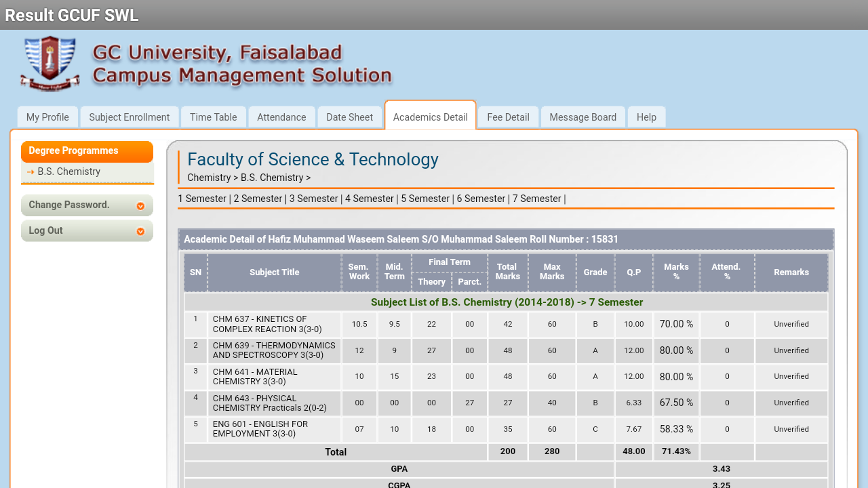This screenshot has height=488, width=868.
Task: View 2 Semester results
Action: point(258,199)
